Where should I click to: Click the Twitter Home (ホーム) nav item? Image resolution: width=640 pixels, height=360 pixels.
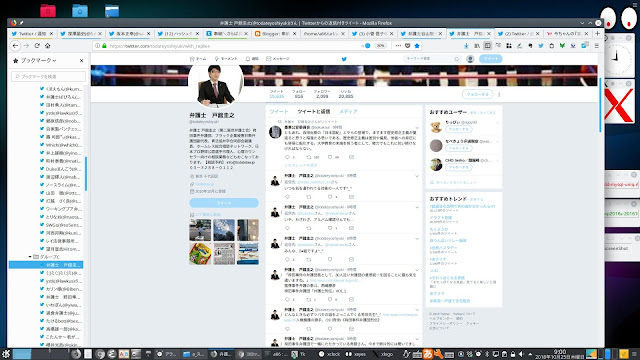(x=198, y=59)
